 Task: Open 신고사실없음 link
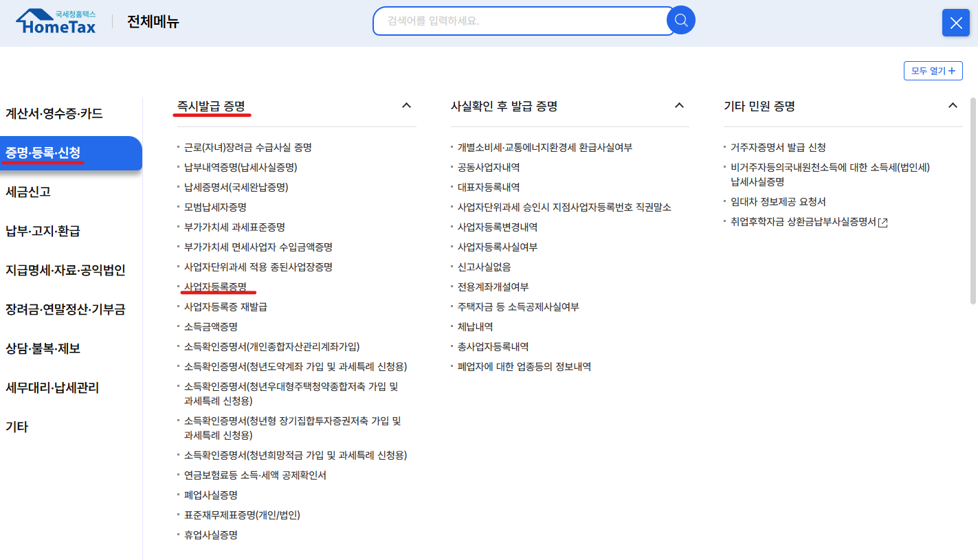[484, 267]
